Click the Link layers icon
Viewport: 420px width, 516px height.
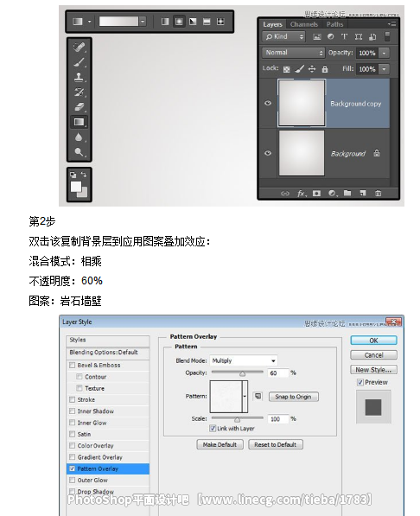285,194
